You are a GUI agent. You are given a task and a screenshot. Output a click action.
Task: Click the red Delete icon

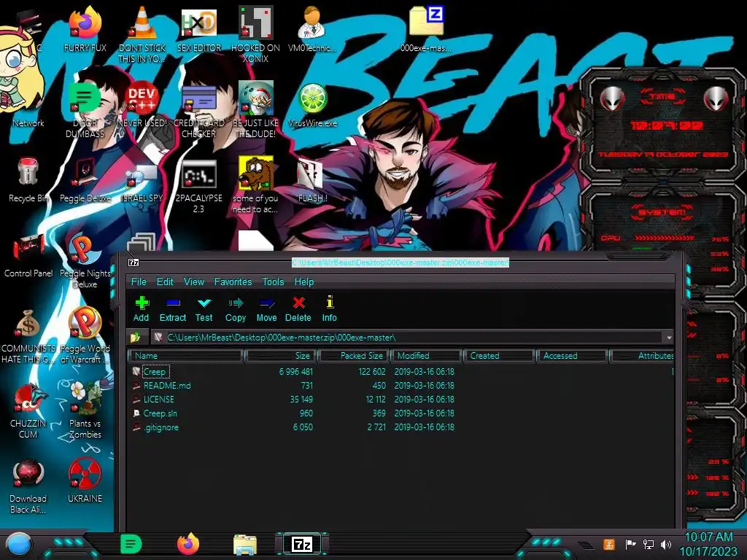point(298,309)
